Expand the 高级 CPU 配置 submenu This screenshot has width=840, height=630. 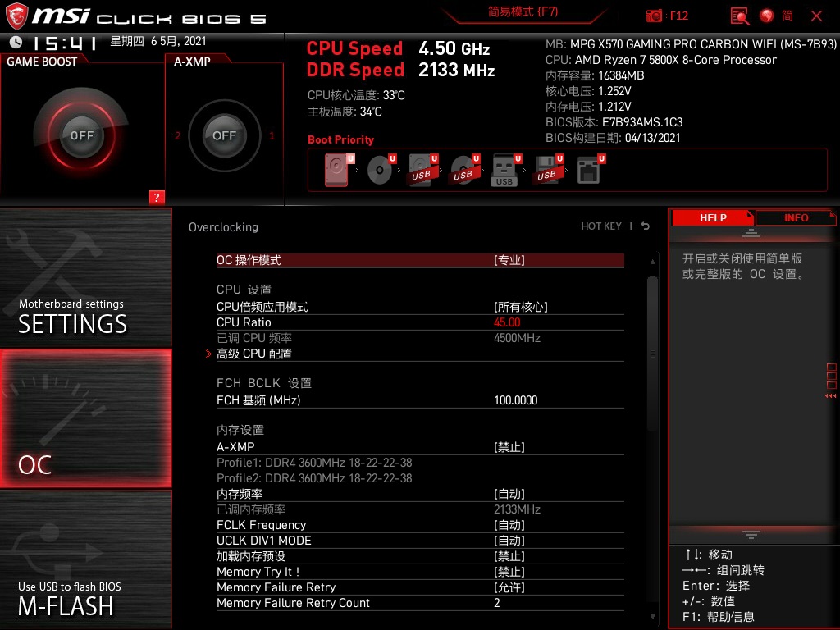(x=255, y=354)
